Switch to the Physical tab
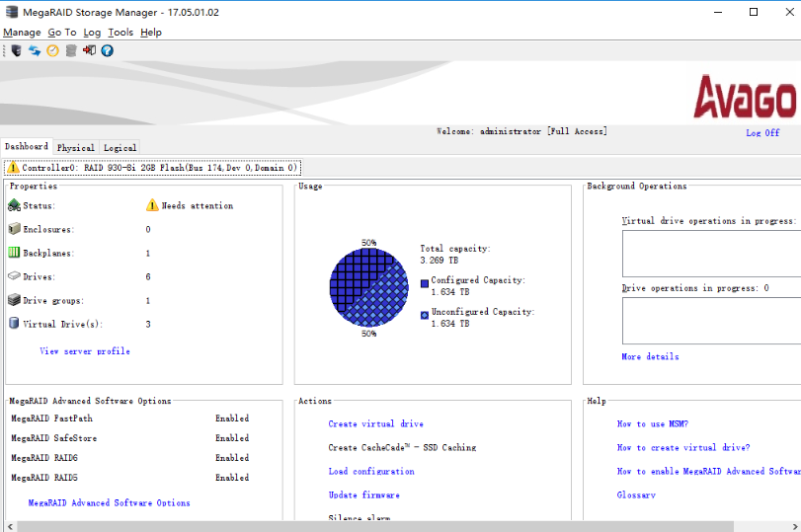 (x=76, y=147)
